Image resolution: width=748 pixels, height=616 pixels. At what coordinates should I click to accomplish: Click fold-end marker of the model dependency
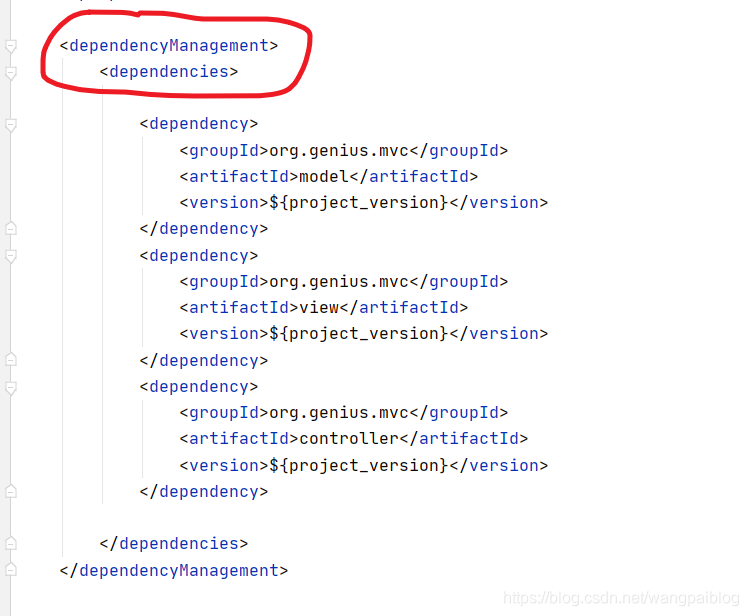10,229
